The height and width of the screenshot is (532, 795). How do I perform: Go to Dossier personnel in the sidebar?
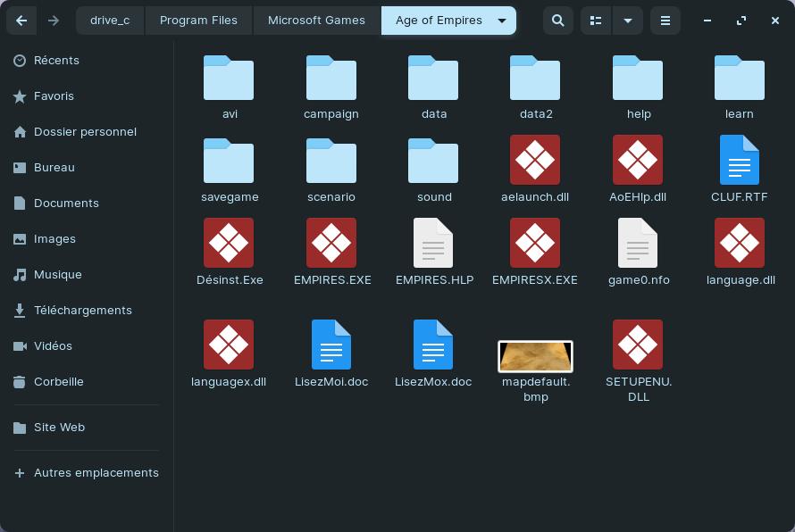pos(87,132)
